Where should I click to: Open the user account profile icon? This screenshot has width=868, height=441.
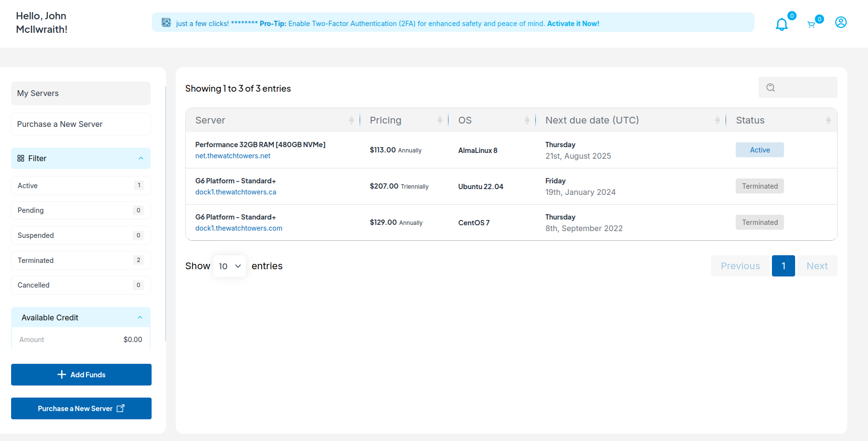(840, 23)
